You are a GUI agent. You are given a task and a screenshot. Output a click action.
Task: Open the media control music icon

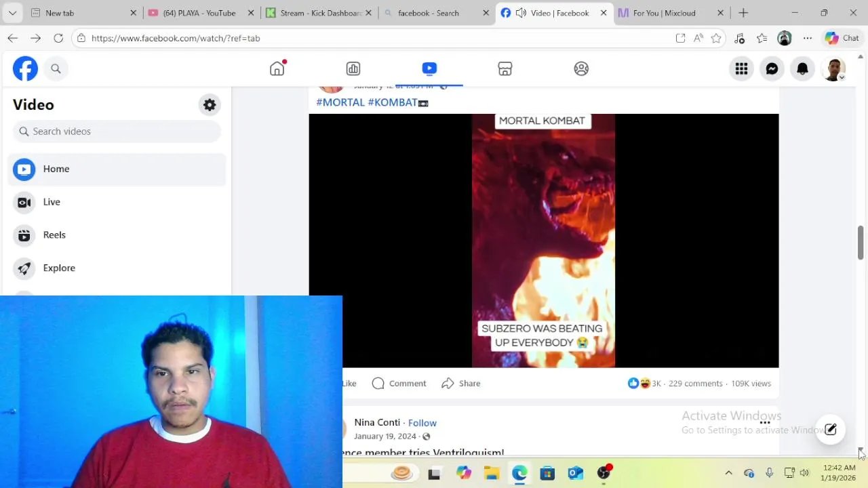point(740,38)
